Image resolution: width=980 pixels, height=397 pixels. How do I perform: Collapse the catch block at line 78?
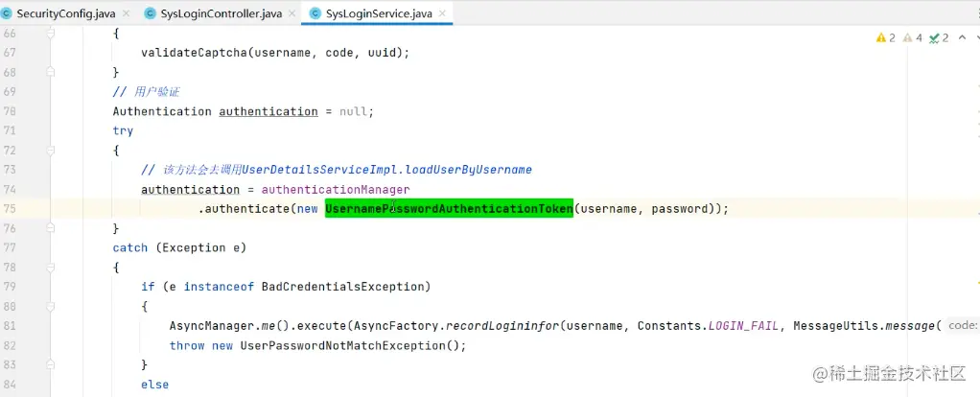pyautogui.click(x=51, y=267)
